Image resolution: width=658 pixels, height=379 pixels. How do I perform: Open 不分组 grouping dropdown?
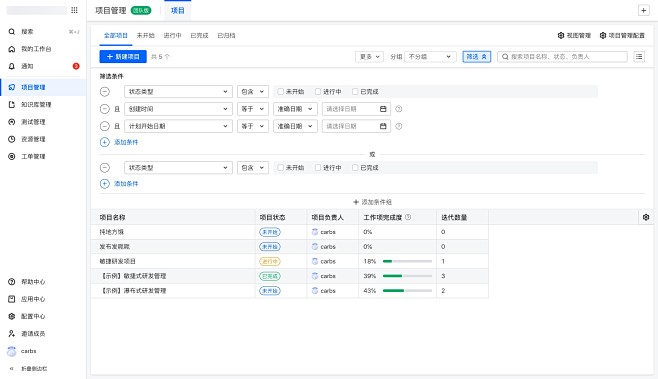click(x=430, y=56)
